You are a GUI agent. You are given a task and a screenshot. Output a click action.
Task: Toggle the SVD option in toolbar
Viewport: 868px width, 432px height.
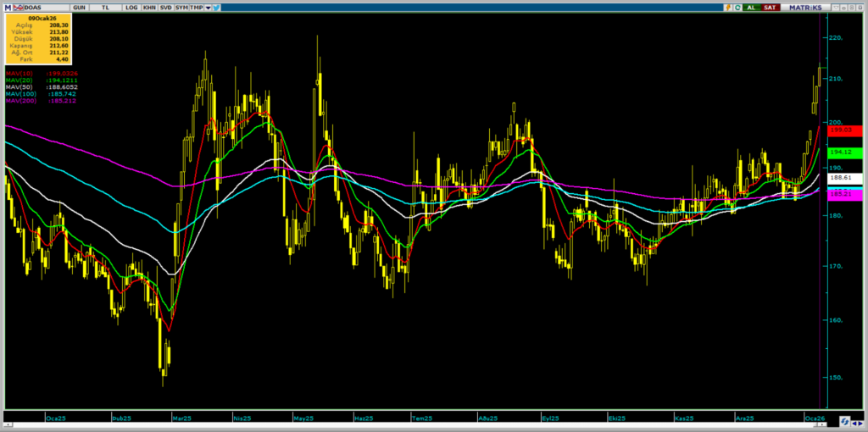pyautogui.click(x=164, y=7)
